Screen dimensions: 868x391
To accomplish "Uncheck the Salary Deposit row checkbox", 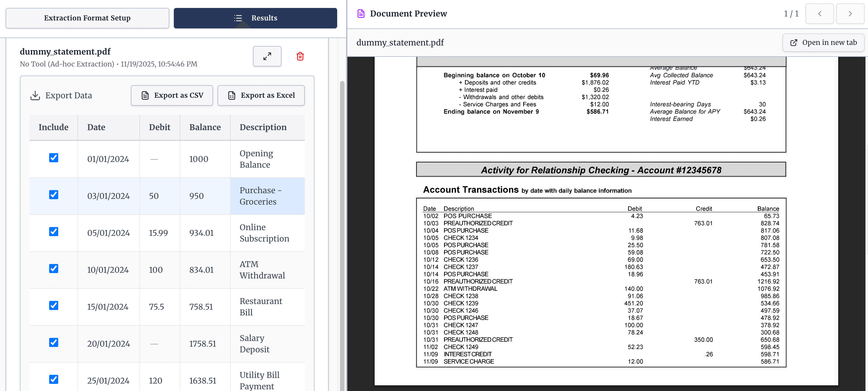I will pyautogui.click(x=54, y=342).
